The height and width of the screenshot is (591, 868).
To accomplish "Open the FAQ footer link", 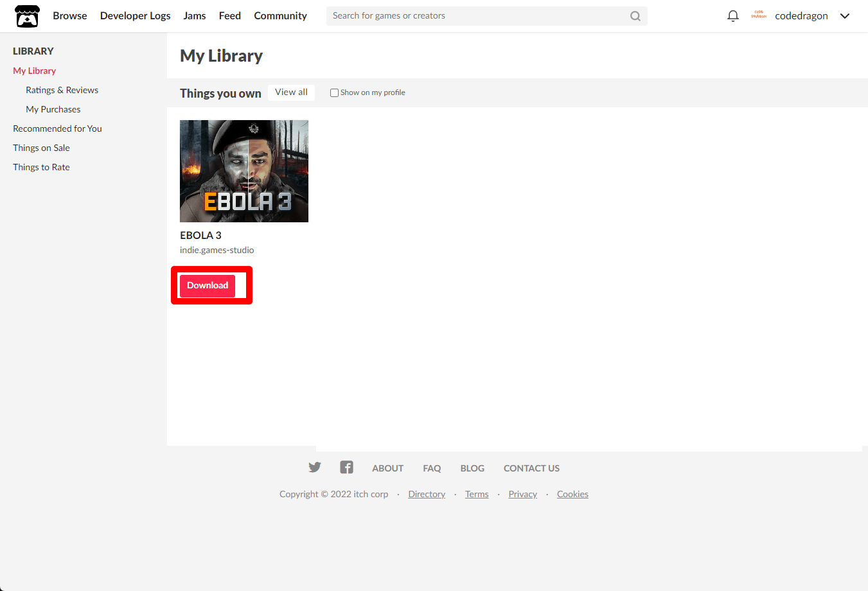I will [x=432, y=468].
